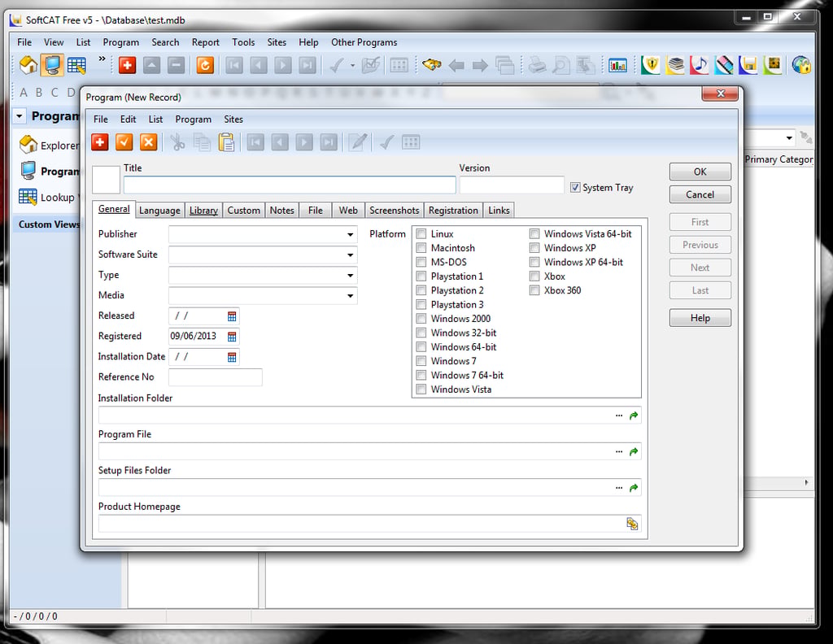Open the main window Tools menu
The image size is (833, 644).
point(243,42)
